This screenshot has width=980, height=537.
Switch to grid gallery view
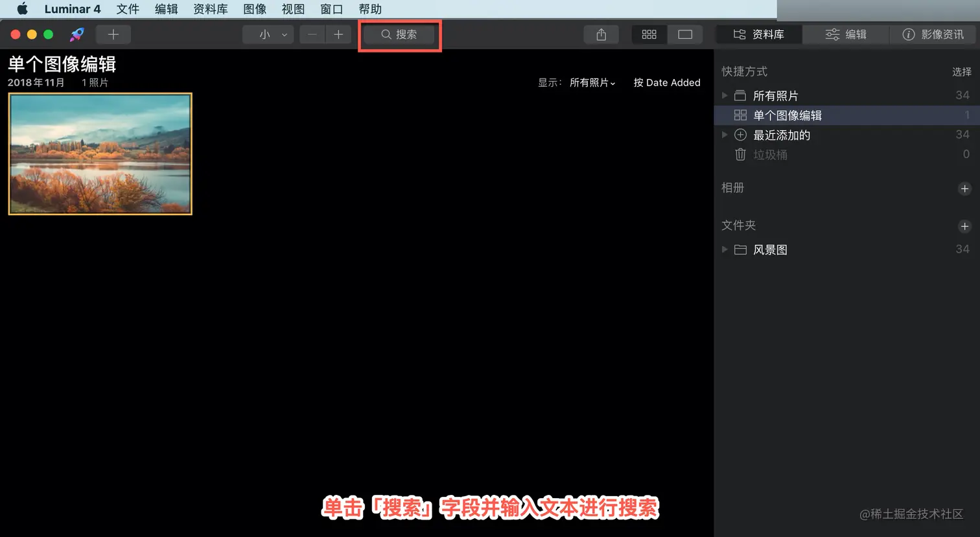tap(649, 34)
